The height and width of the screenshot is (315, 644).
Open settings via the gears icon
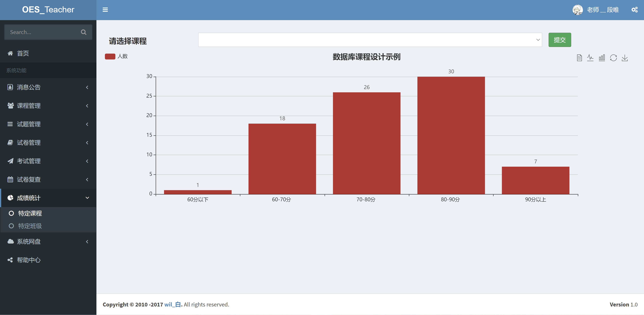(634, 10)
